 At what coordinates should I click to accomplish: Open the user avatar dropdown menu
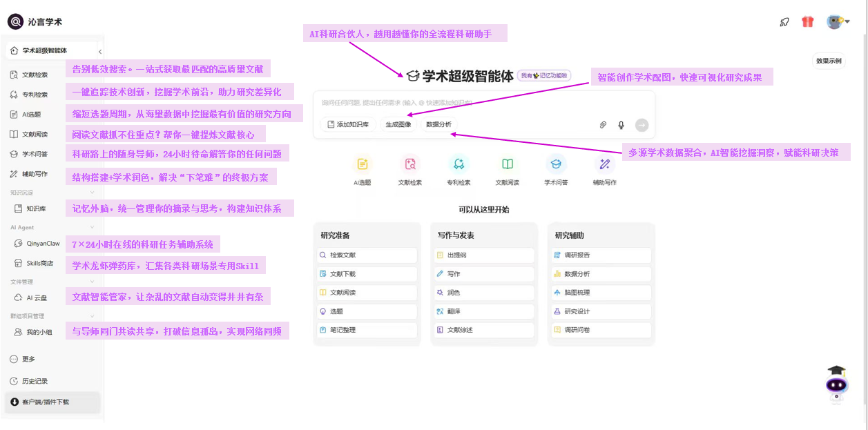(x=838, y=21)
